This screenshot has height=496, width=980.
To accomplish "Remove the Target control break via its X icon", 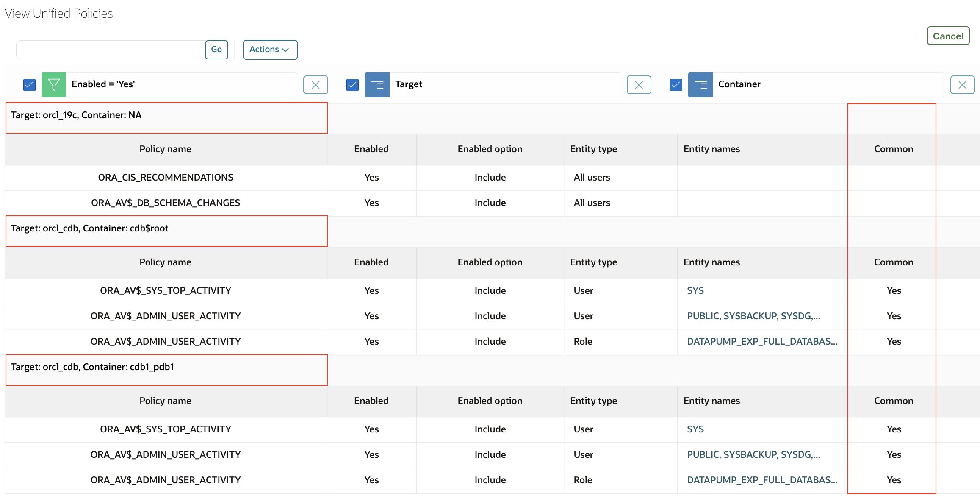I will (x=639, y=84).
